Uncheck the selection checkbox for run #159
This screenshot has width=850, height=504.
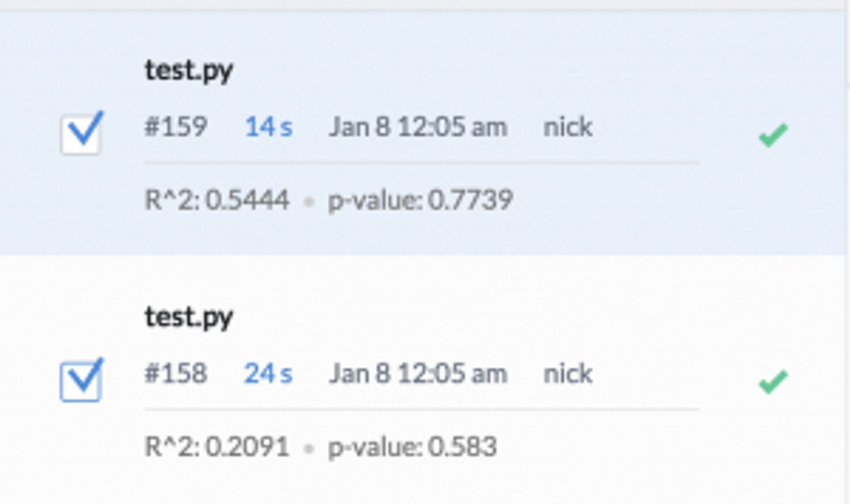click(x=81, y=133)
